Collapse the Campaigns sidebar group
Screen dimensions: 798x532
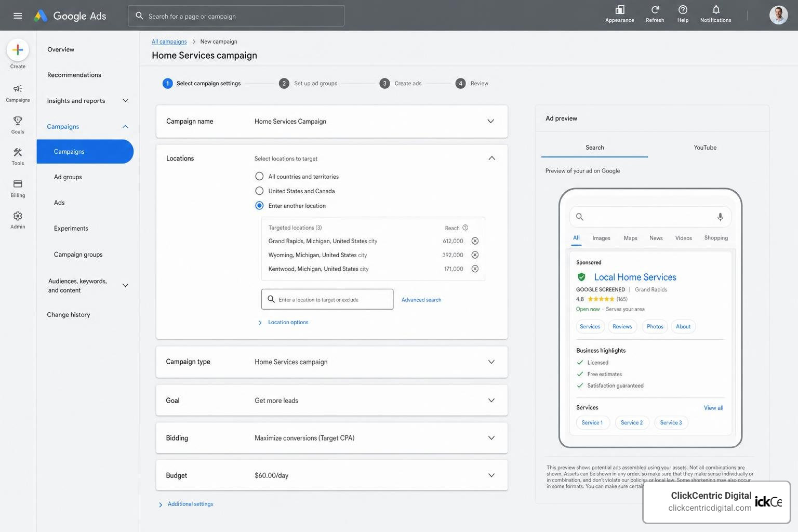point(125,126)
